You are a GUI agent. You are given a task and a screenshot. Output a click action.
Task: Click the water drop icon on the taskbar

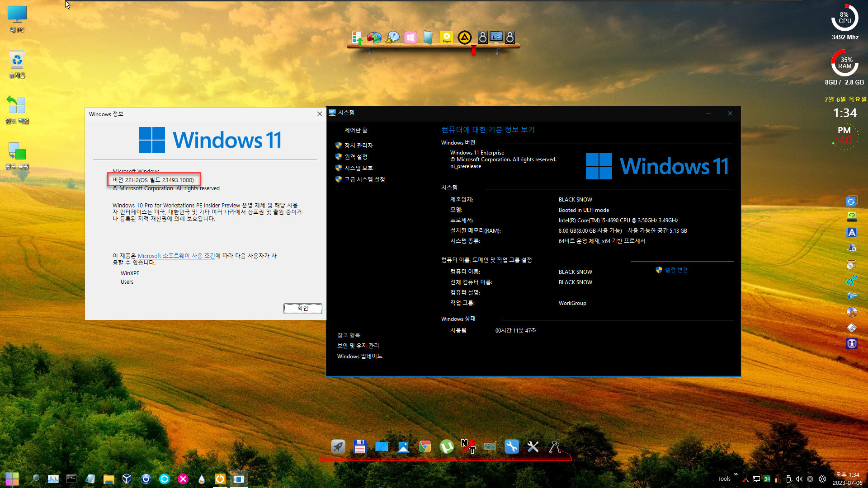click(x=202, y=479)
